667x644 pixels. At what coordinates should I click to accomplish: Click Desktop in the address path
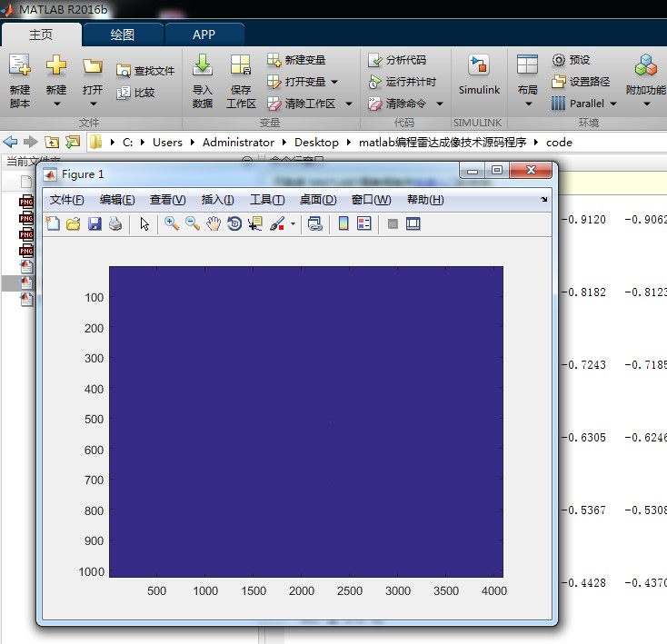(316, 142)
